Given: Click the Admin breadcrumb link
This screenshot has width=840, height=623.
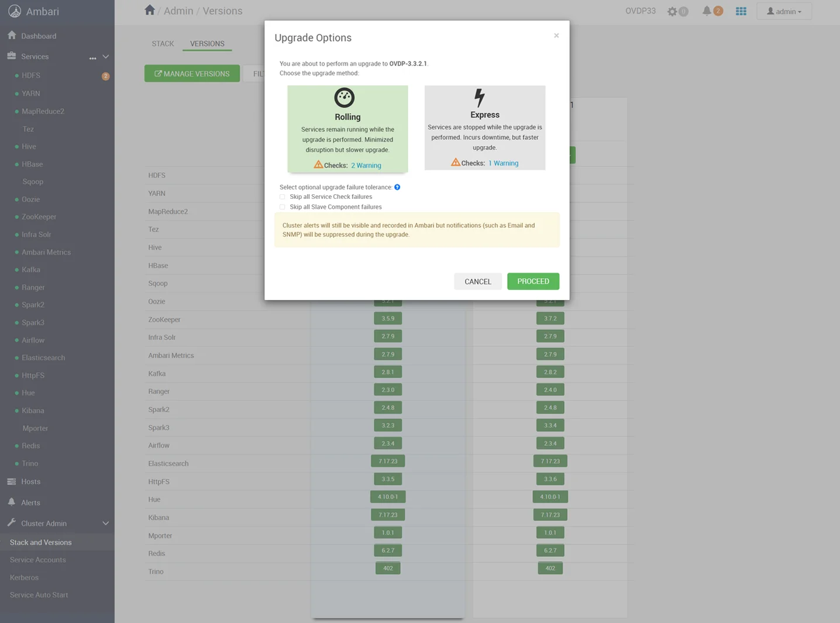Looking at the screenshot, I should [178, 11].
